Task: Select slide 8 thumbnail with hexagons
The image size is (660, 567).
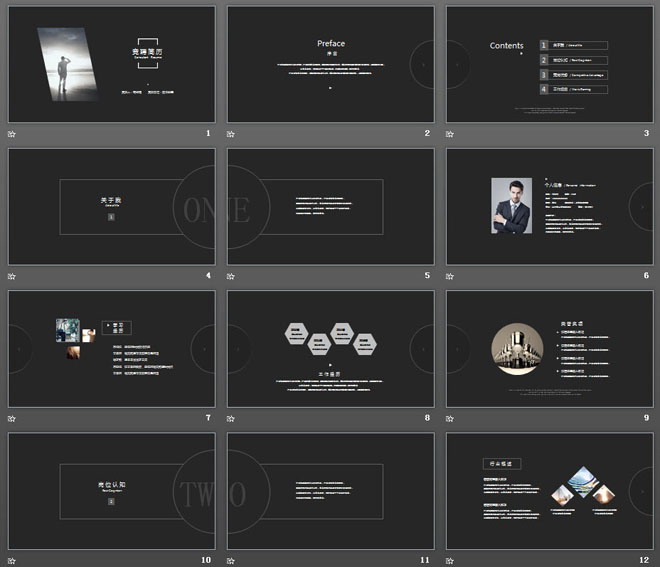Action: coord(331,349)
